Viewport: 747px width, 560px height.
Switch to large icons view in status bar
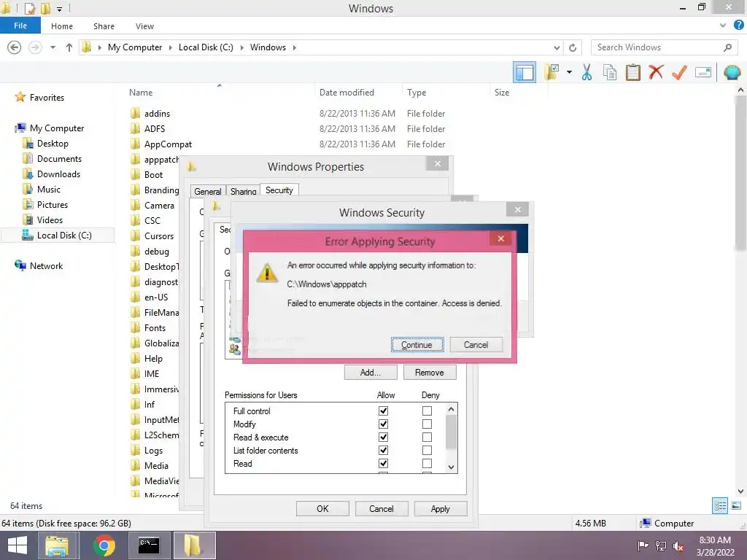(736, 505)
